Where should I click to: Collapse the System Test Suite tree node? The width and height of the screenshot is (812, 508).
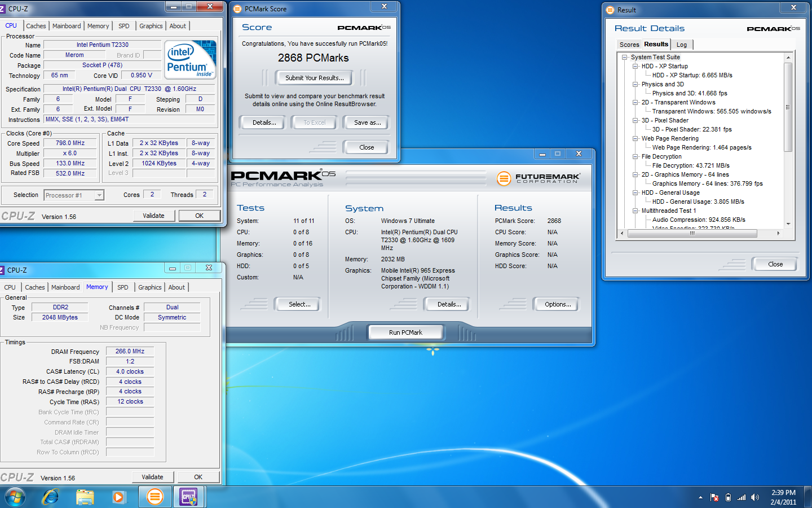[624, 57]
